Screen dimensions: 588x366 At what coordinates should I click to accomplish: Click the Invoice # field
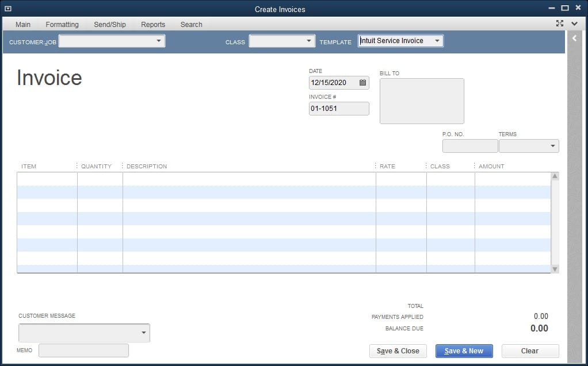pos(339,109)
